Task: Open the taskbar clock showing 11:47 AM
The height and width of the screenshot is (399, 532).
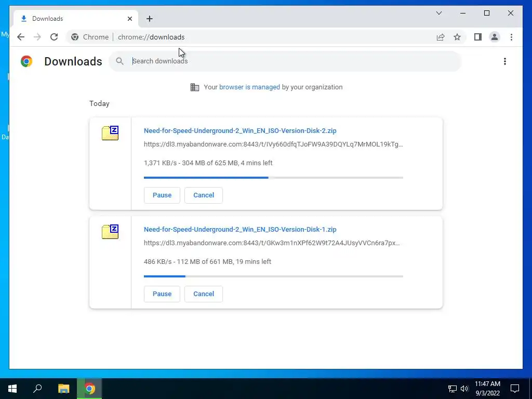Action: tap(487, 389)
